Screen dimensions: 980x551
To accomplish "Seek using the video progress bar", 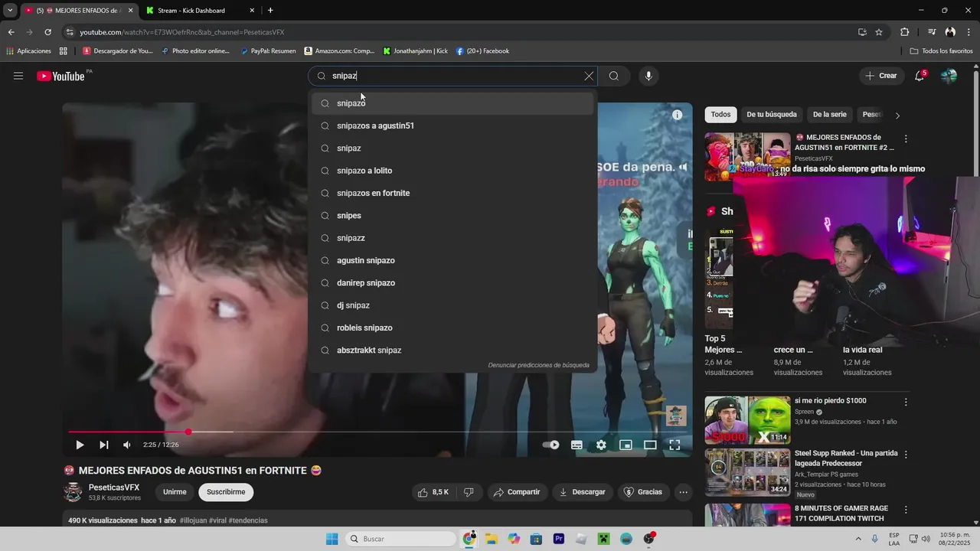I will 377,432.
